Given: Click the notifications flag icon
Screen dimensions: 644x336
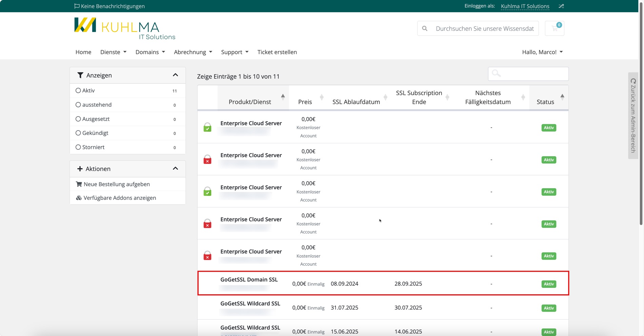Looking at the screenshot, I should pyautogui.click(x=77, y=6).
